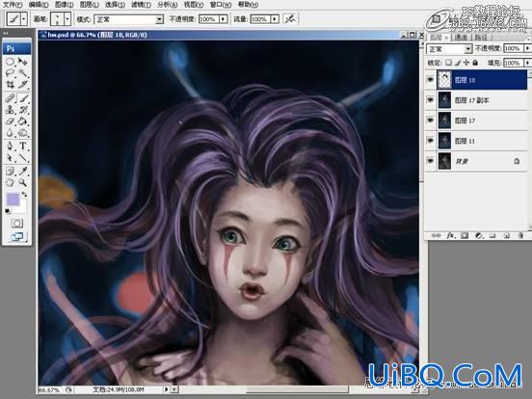This screenshot has height=399, width=532.
Task: Open tool preset picker dropdown
Action: coord(24,19)
